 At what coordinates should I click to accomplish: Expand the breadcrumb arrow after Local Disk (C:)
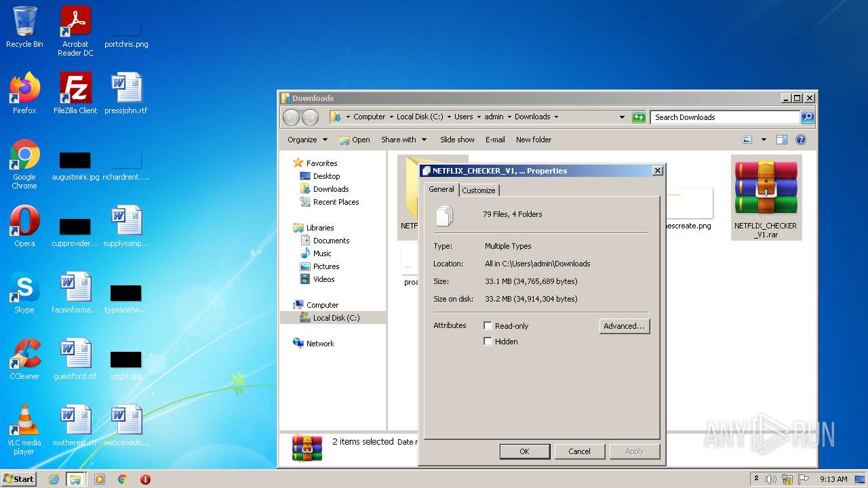(x=448, y=117)
